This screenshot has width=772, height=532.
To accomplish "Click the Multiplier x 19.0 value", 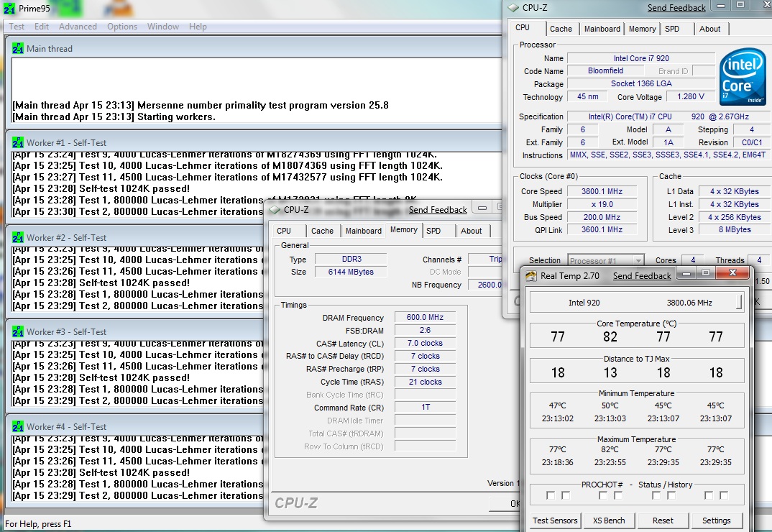I will (x=602, y=204).
